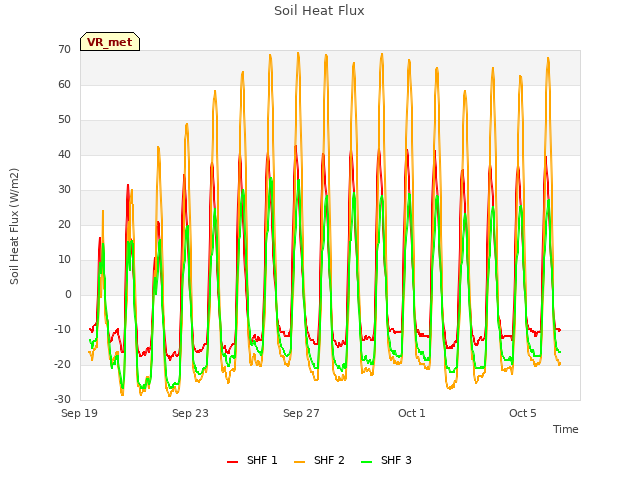Click the 40 y-axis tick label

click(64, 155)
